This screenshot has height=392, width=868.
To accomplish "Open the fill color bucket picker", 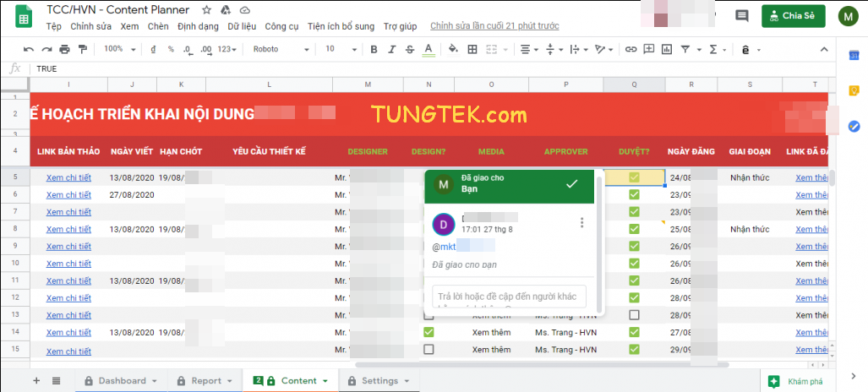I will [453, 49].
